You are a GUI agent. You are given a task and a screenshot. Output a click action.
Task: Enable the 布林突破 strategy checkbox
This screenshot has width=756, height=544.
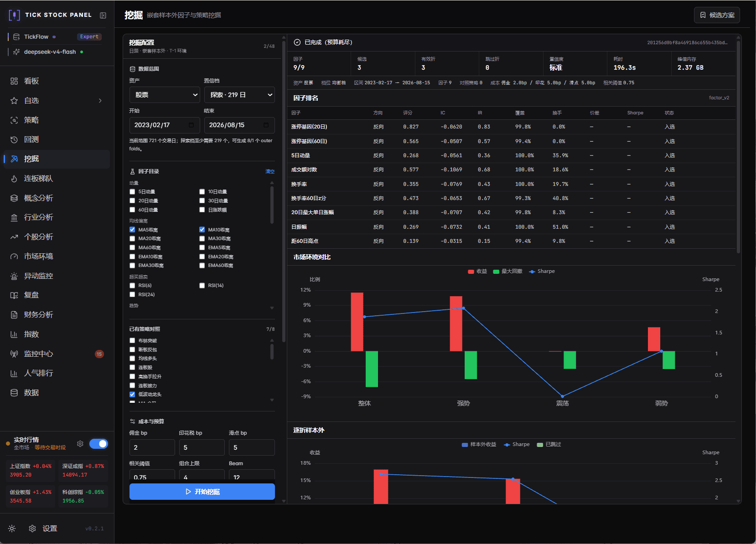(132, 341)
